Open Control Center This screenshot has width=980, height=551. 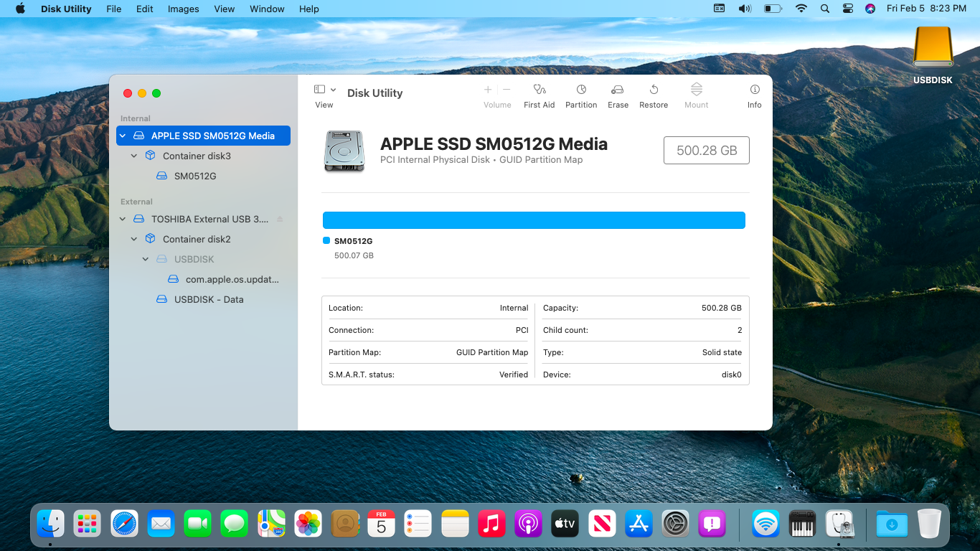[x=848, y=9]
